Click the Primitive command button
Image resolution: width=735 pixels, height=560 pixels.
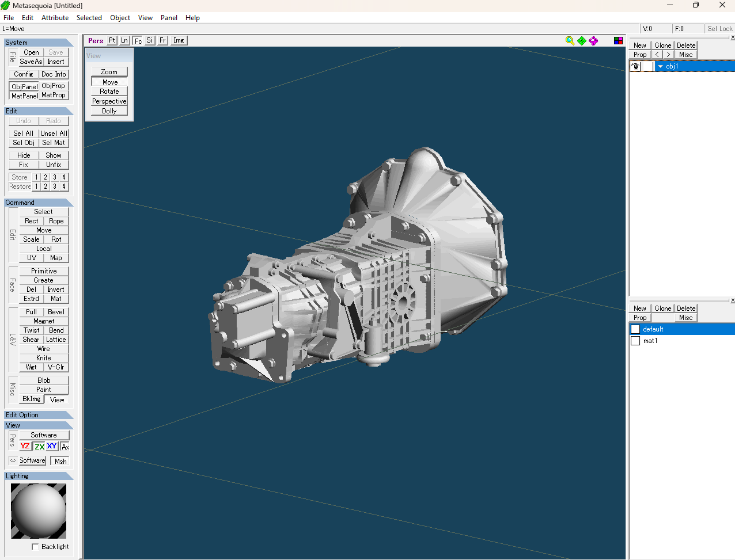click(44, 271)
